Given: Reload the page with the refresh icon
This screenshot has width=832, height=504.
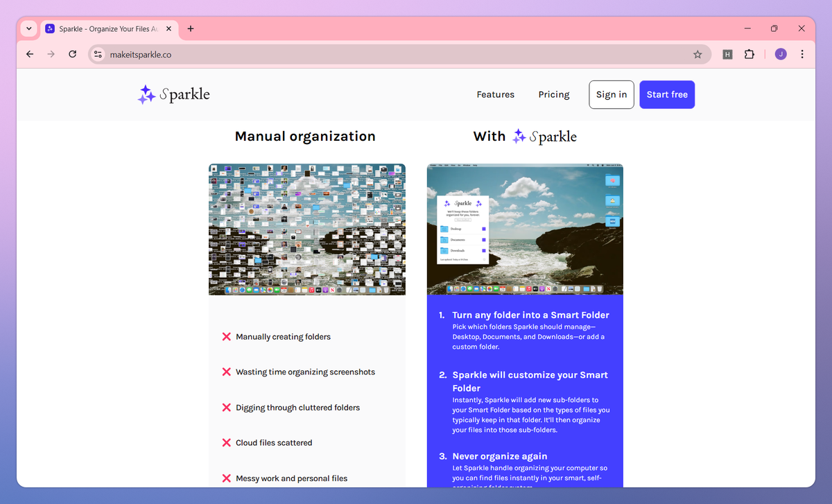Looking at the screenshot, I should (x=72, y=54).
